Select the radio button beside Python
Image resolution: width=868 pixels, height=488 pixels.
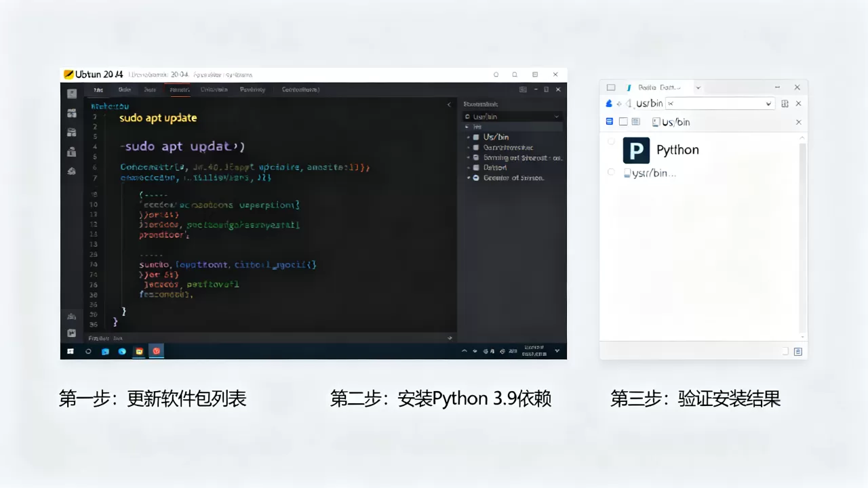click(x=611, y=142)
